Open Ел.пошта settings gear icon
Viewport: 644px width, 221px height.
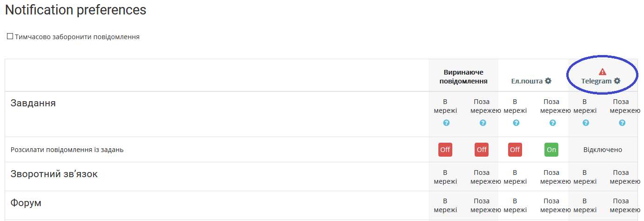pos(548,81)
